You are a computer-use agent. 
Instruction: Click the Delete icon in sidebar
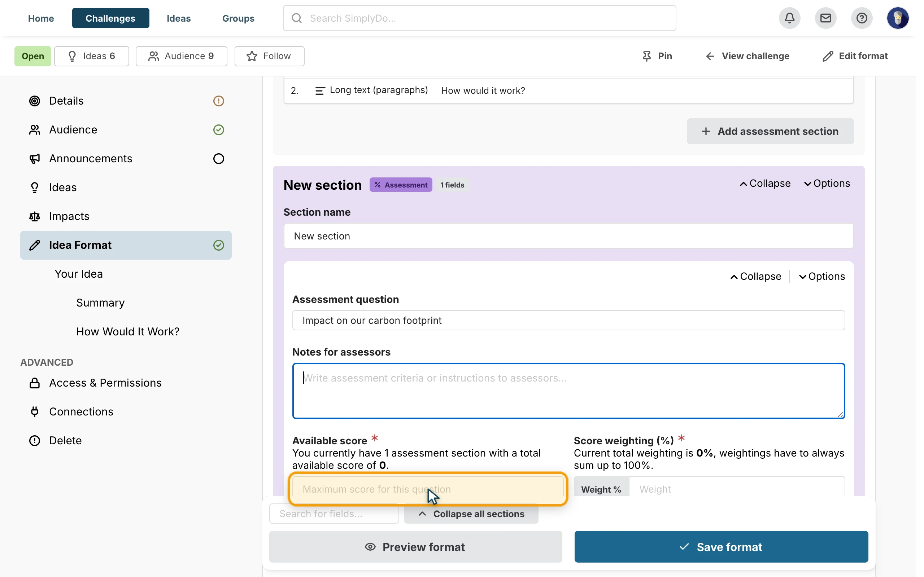coord(35,440)
